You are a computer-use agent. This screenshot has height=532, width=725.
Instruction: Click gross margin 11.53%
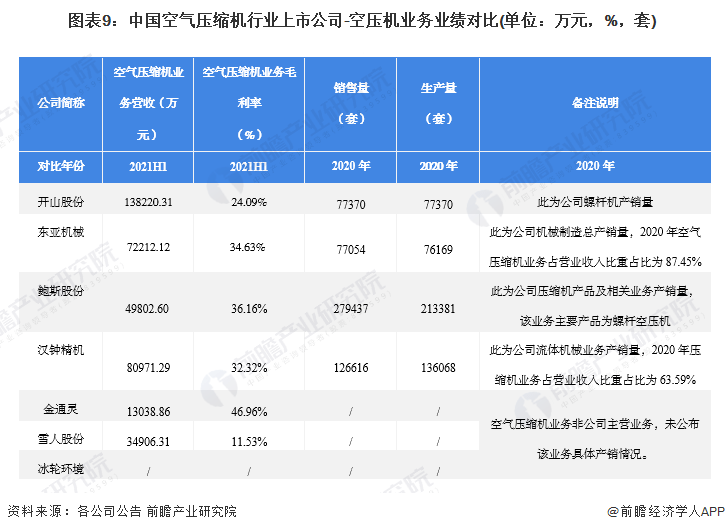pos(249,442)
